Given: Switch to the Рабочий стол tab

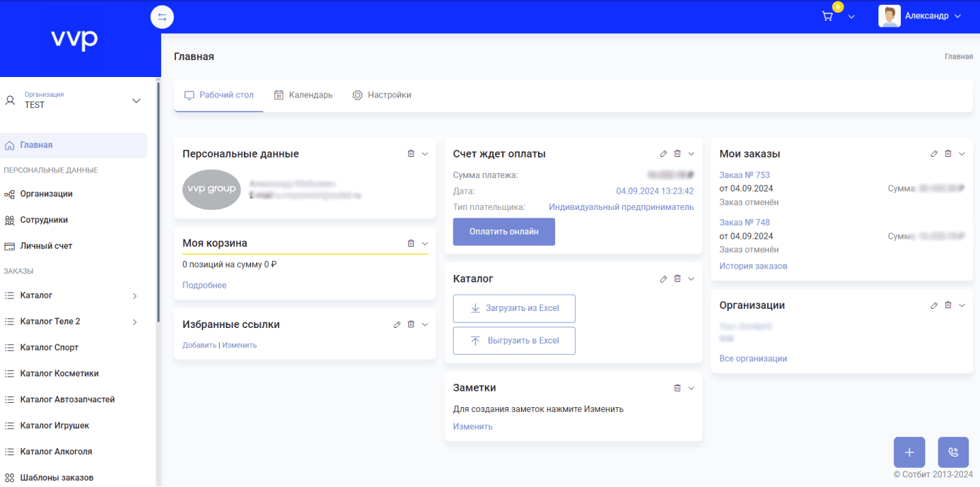Looking at the screenshot, I should point(218,95).
